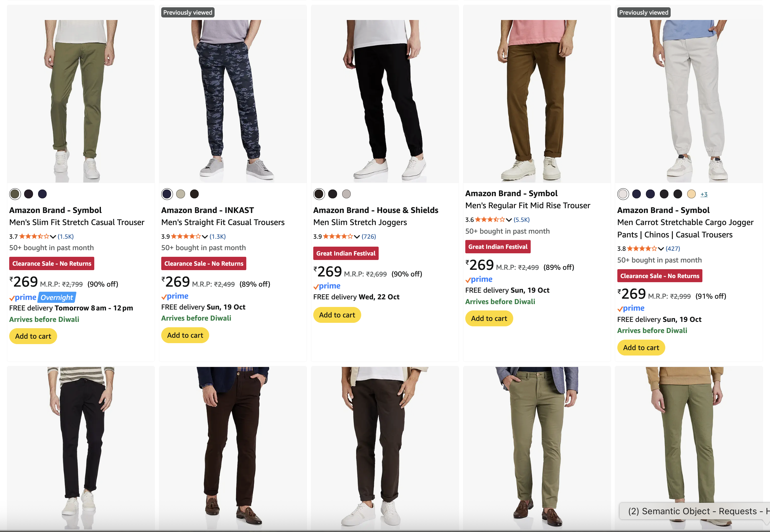Pick the grey swatch on House & Shields joggers

click(346, 194)
